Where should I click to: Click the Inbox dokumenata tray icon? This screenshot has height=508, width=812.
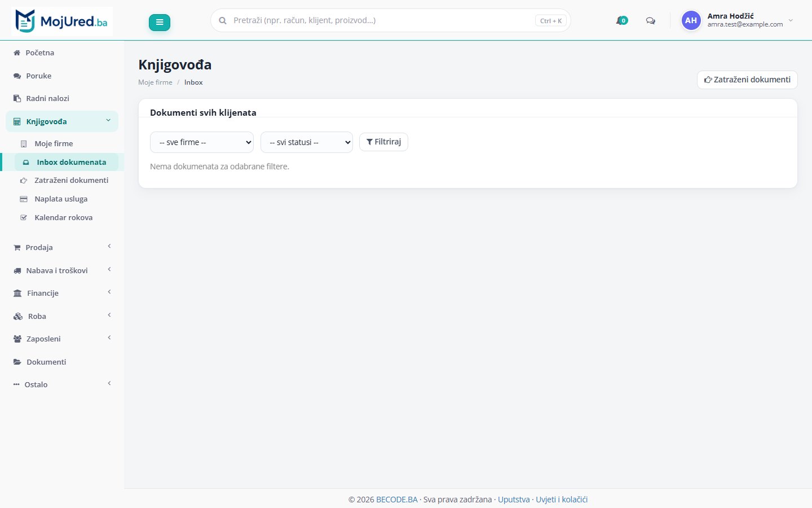(x=26, y=162)
